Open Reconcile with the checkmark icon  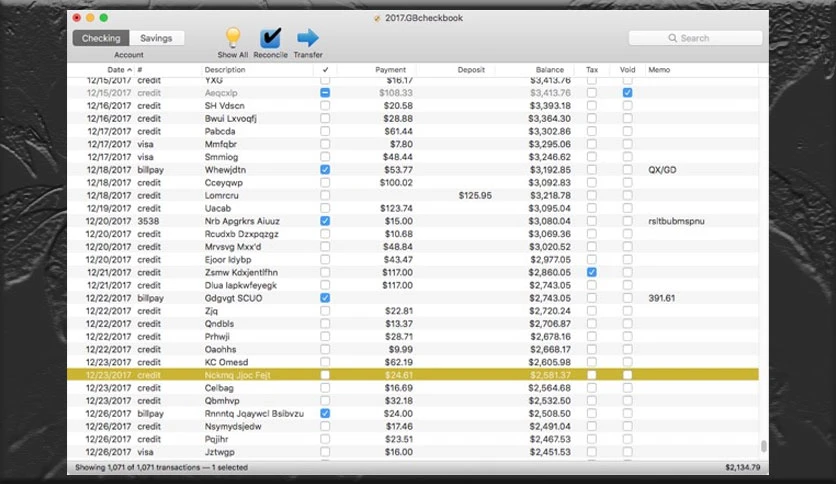270,38
